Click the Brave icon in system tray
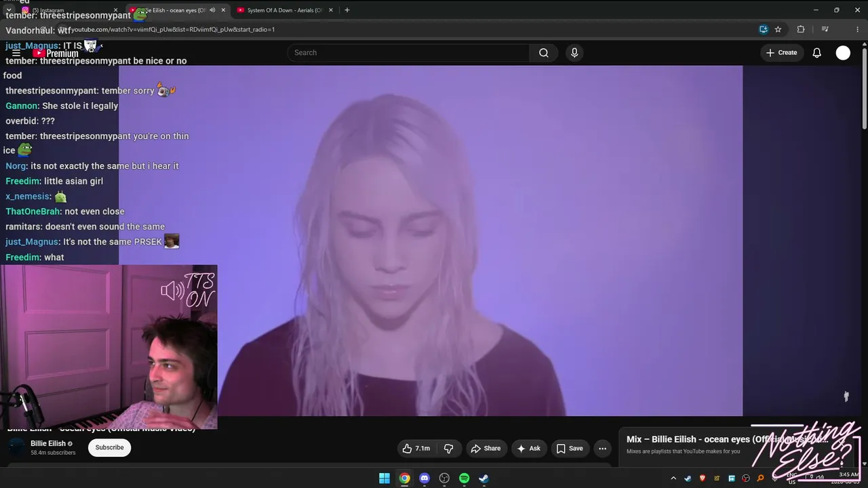This screenshot has height=488, width=868. 702,479
